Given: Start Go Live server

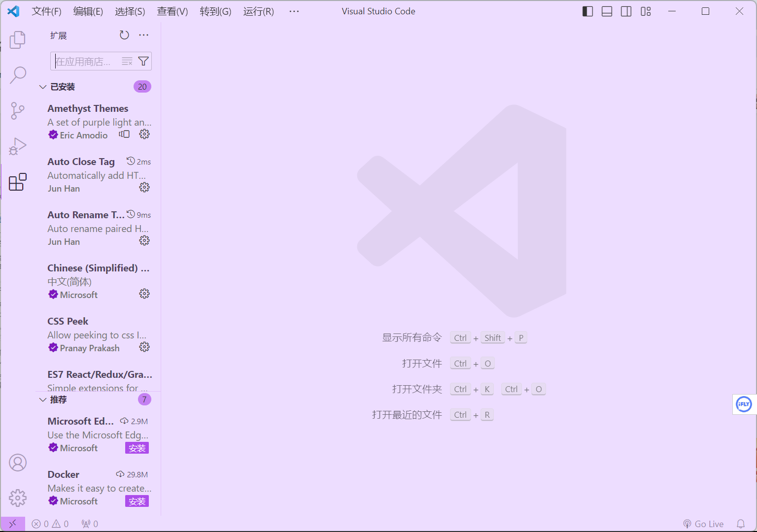Looking at the screenshot, I should click(703, 524).
